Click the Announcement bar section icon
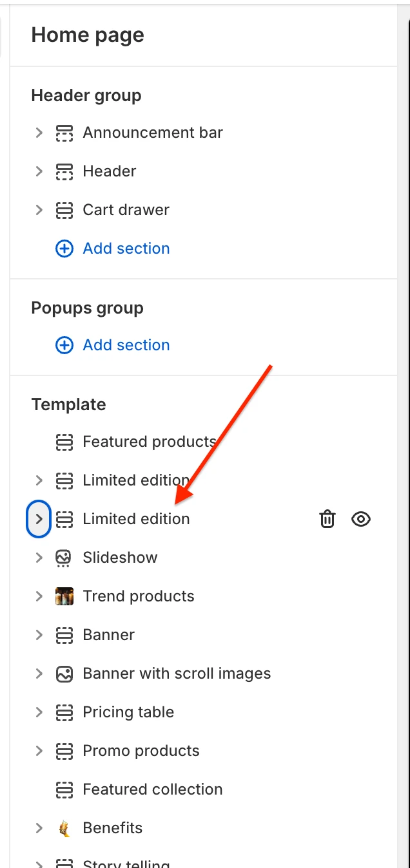Viewport: 410px width, 868px height. pos(64,133)
